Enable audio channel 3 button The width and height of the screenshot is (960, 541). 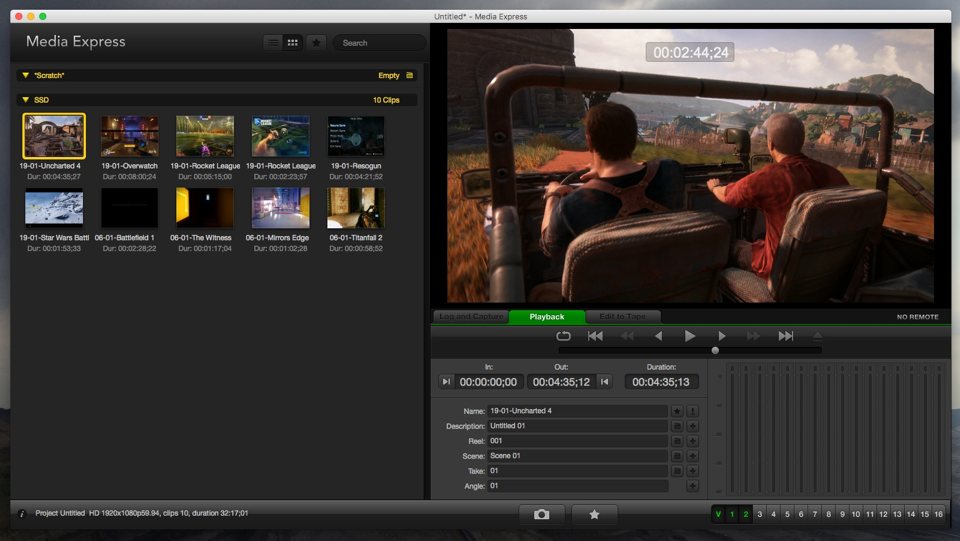[x=760, y=514]
